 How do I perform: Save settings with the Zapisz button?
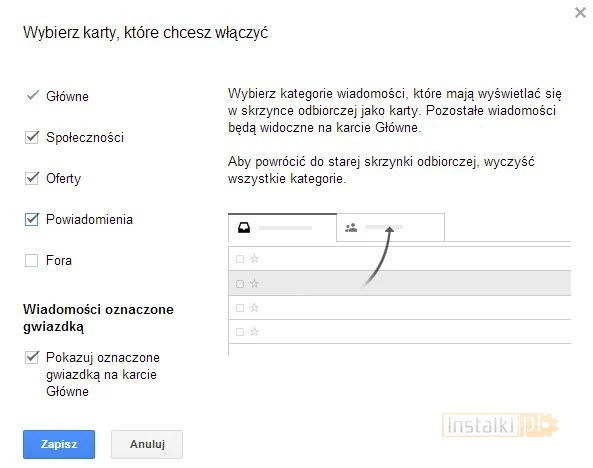point(59,444)
